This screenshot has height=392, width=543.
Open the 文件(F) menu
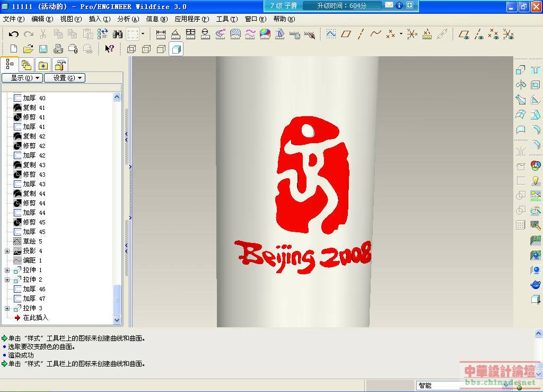pos(13,19)
